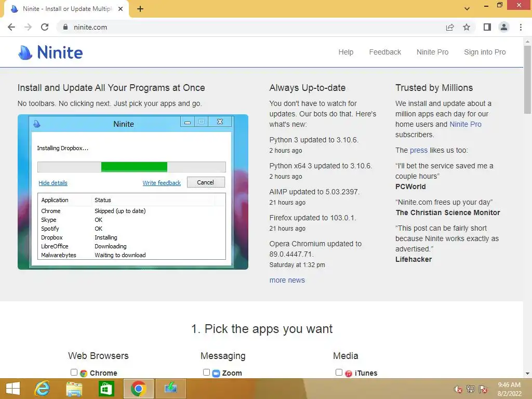Click the installer download taskbar icon
The width and height of the screenshot is (532, 399).
170,389
